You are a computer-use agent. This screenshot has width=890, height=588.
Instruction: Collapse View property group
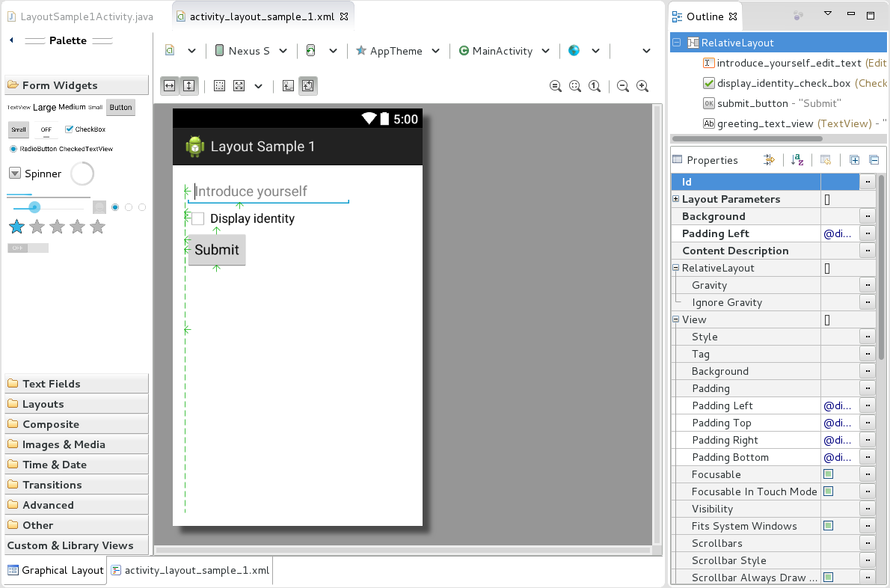click(x=676, y=319)
